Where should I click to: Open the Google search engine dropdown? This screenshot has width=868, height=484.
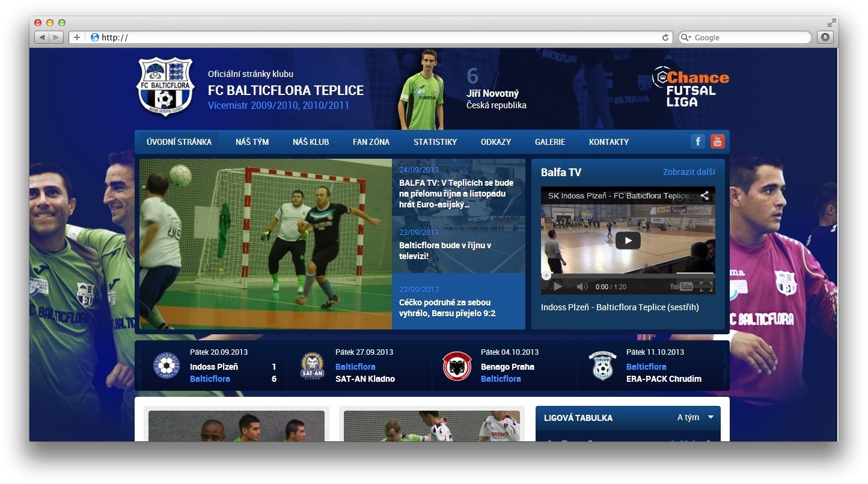pyautogui.click(x=686, y=37)
